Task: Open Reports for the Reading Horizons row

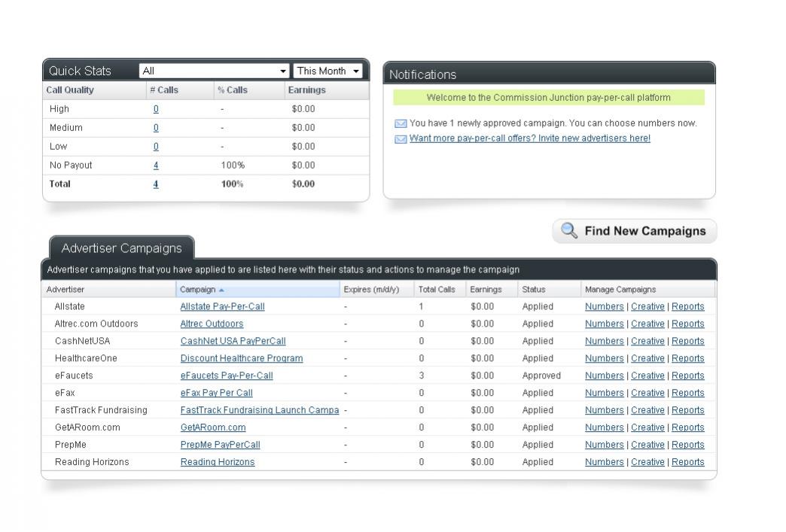Action: [x=688, y=462]
